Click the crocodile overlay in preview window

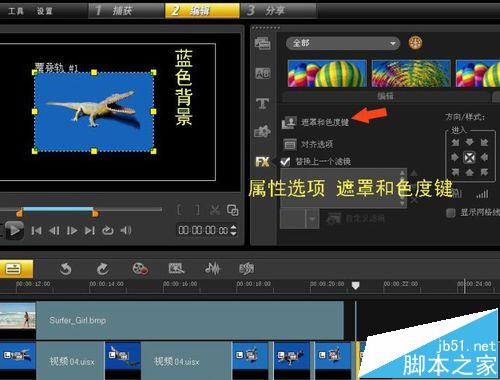tap(94, 111)
